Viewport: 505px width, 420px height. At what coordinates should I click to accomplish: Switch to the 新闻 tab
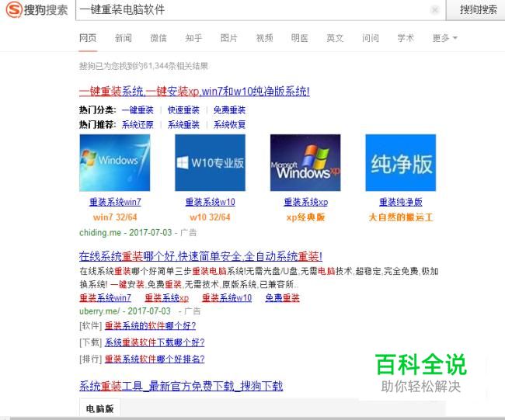[x=123, y=38]
